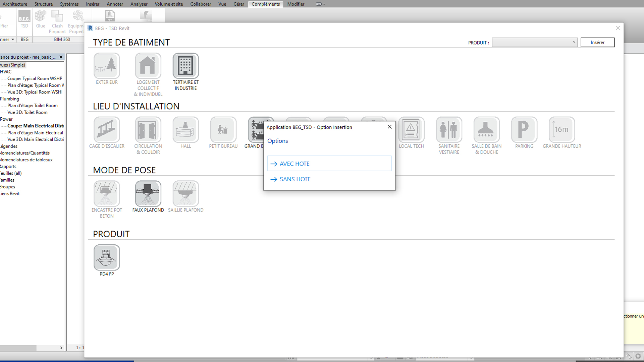
Task: Click the PD4 FP product icon
Action: 107,257
